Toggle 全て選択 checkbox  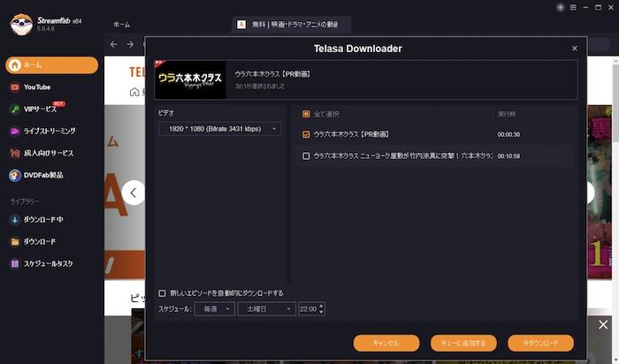tap(306, 114)
